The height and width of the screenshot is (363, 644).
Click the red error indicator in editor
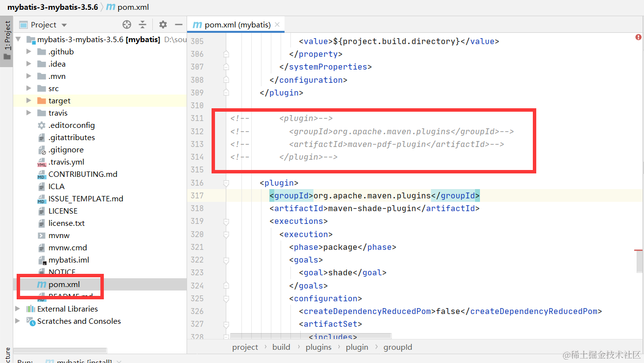click(638, 37)
